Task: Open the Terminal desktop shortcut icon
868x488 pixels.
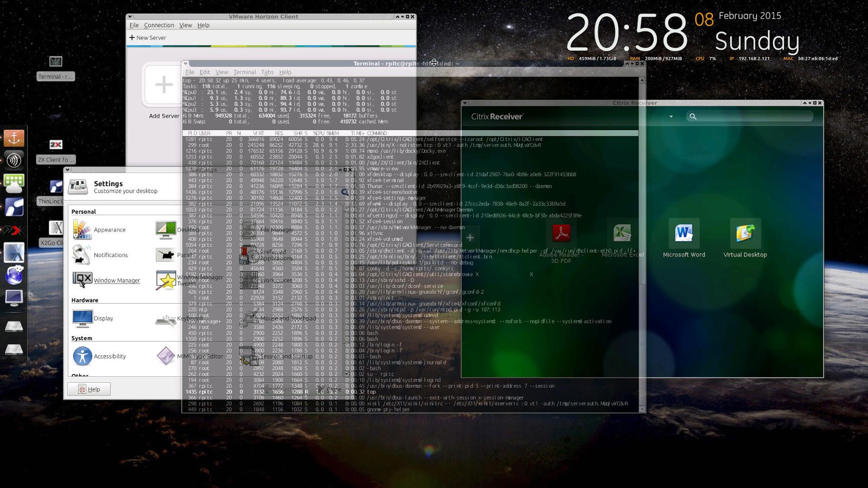Action: point(56,61)
